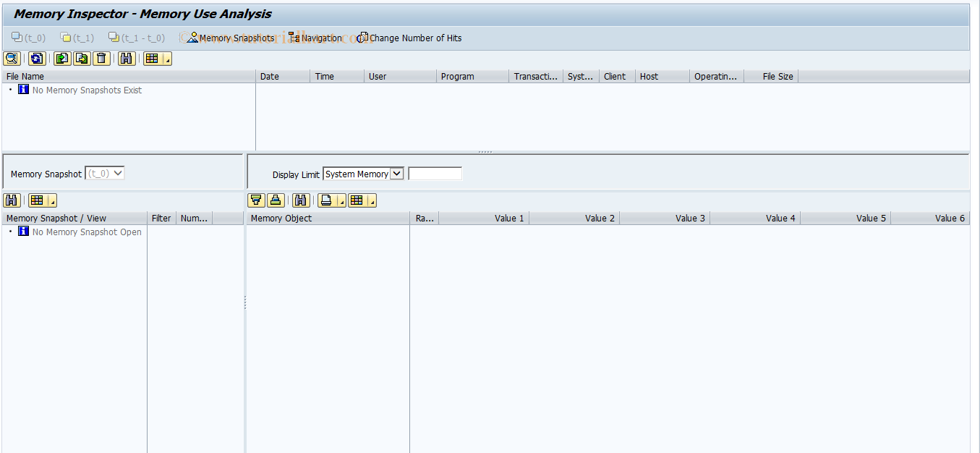Click the Operatin... column header
Screen dimensions: 980x453
point(717,76)
